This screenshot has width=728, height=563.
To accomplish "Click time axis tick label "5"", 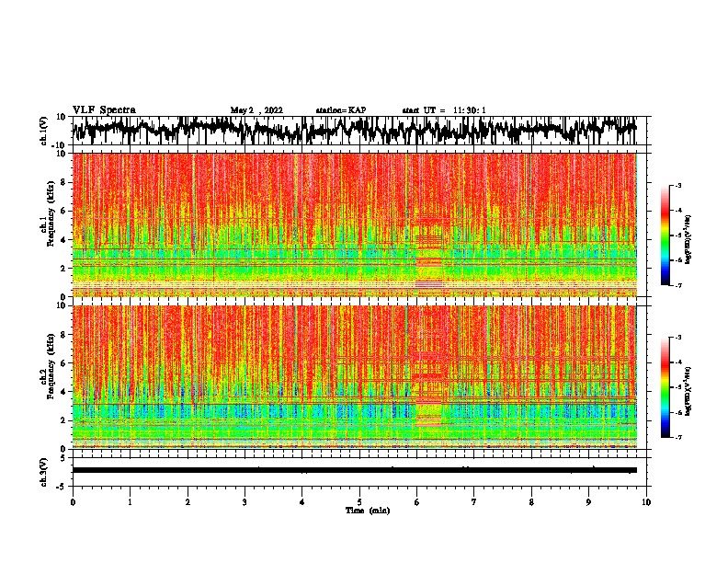I will pyautogui.click(x=359, y=502).
